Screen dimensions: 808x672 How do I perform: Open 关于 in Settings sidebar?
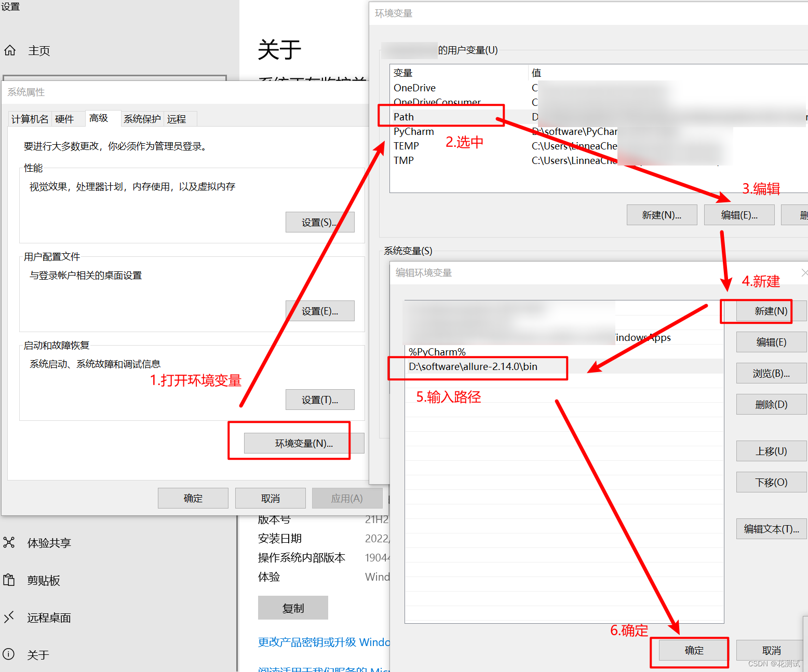click(x=38, y=655)
